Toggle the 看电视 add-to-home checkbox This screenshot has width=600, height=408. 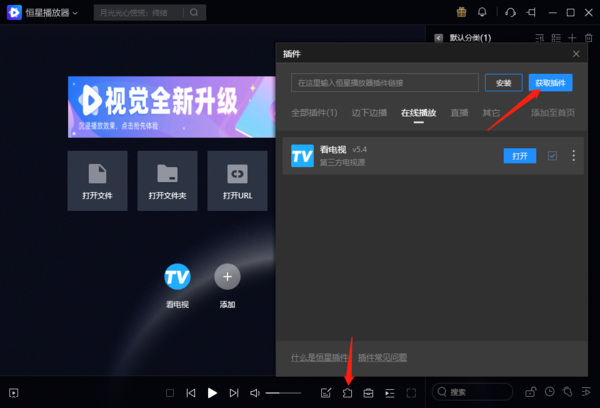552,156
